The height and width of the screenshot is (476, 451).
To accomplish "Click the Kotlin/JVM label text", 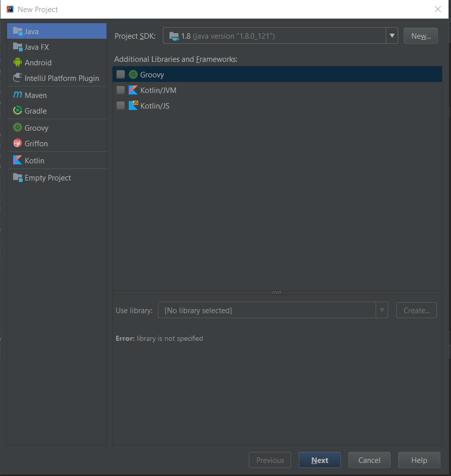I will coord(158,90).
